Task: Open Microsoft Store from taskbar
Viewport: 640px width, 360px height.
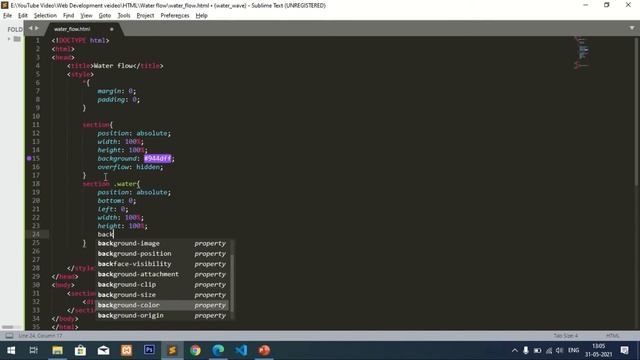Action: (80, 350)
